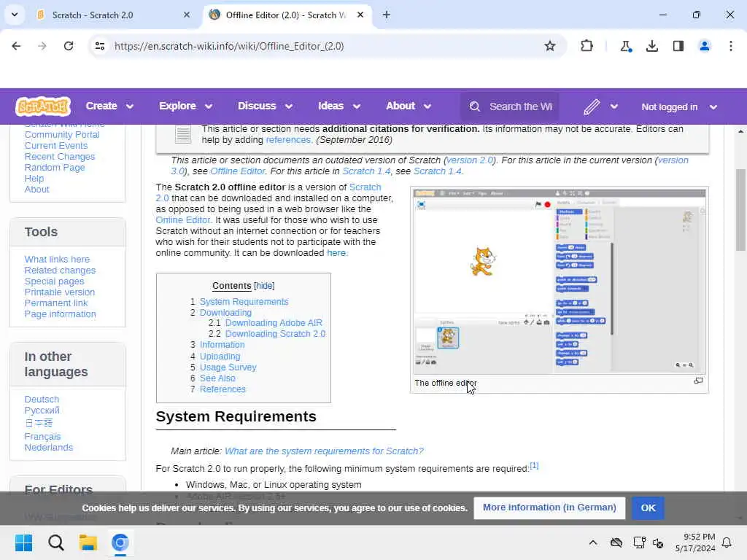The width and height of the screenshot is (747, 560).
Task: Open Windows taskbar search
Action: (56, 542)
